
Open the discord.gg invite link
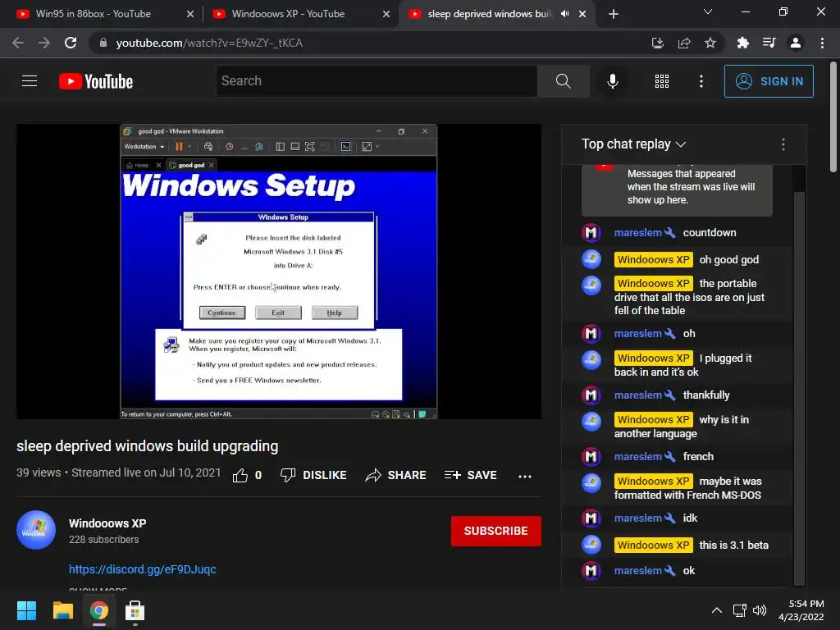click(x=143, y=569)
